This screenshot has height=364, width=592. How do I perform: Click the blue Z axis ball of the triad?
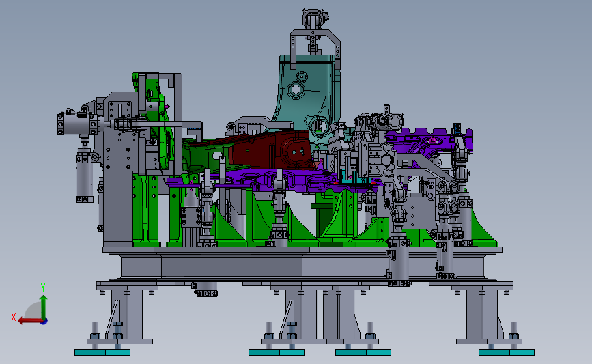pyautogui.click(x=44, y=322)
